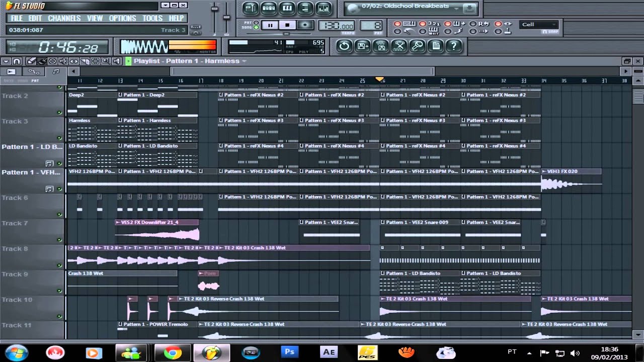Toggle the 3-2-1 countdown LED
Viewport: 644px width, 362px height.
(423, 24)
